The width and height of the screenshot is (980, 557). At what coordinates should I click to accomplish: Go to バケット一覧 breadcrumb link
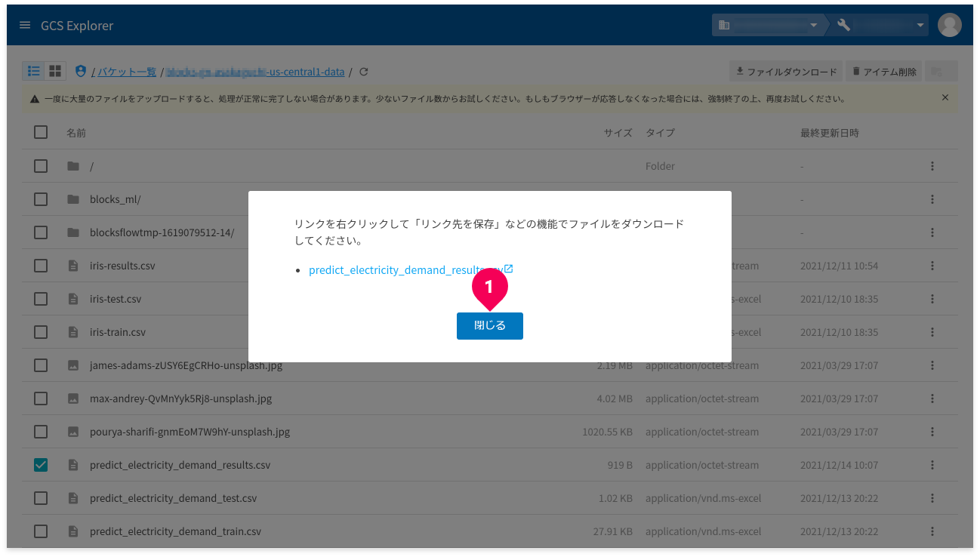click(127, 72)
